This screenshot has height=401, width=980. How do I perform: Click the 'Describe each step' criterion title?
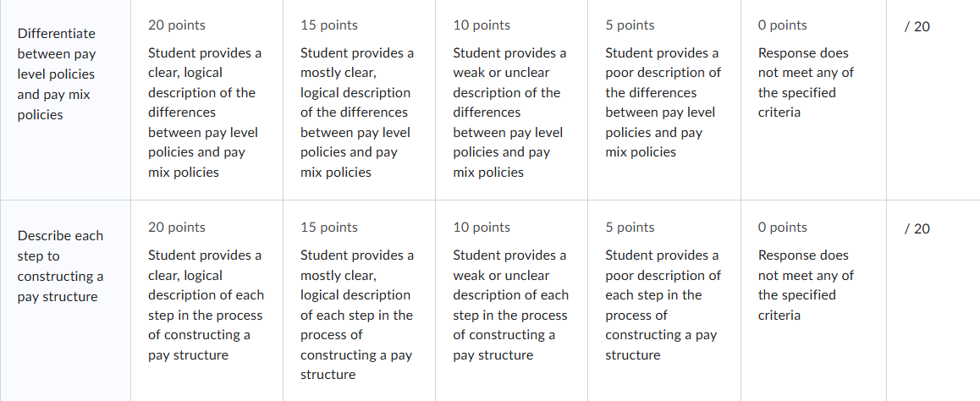coord(60,266)
